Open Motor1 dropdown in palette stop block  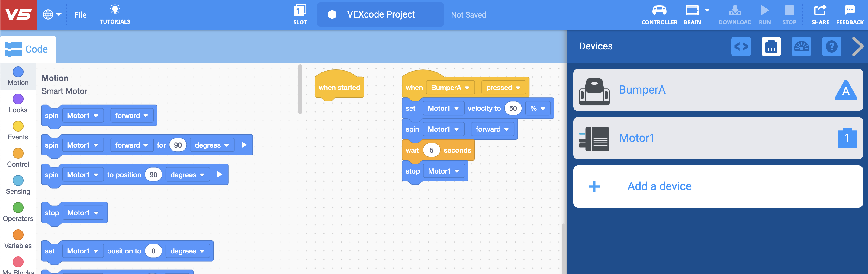coord(83,213)
